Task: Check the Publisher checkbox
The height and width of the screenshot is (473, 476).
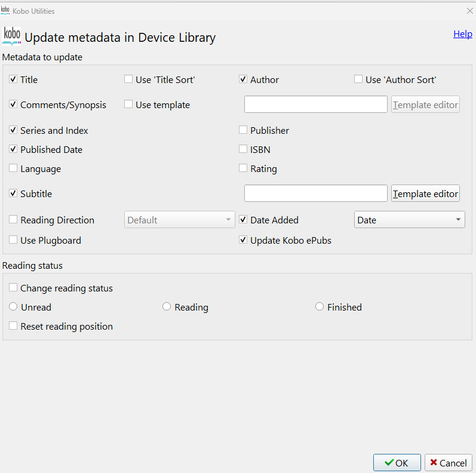Action: 243,130
